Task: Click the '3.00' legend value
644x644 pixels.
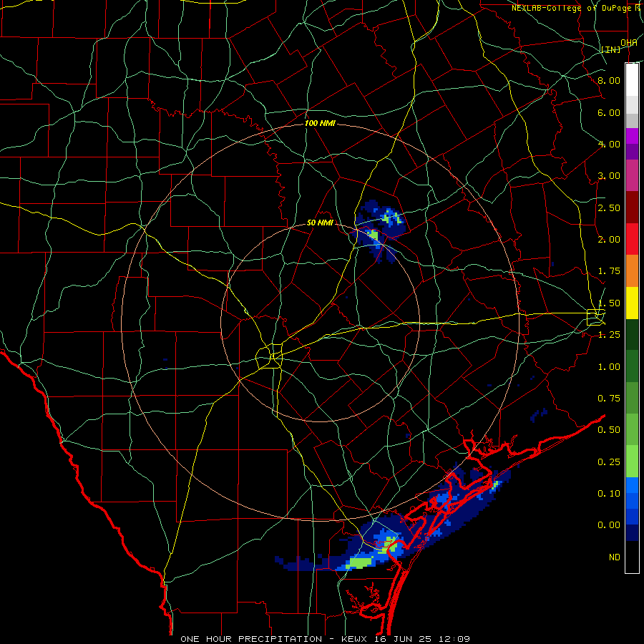Action: [609, 176]
